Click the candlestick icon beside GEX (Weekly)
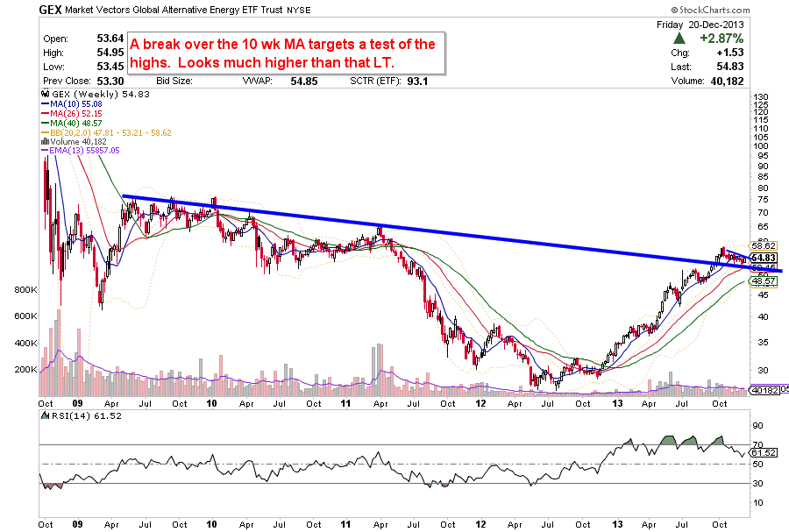 (45, 94)
